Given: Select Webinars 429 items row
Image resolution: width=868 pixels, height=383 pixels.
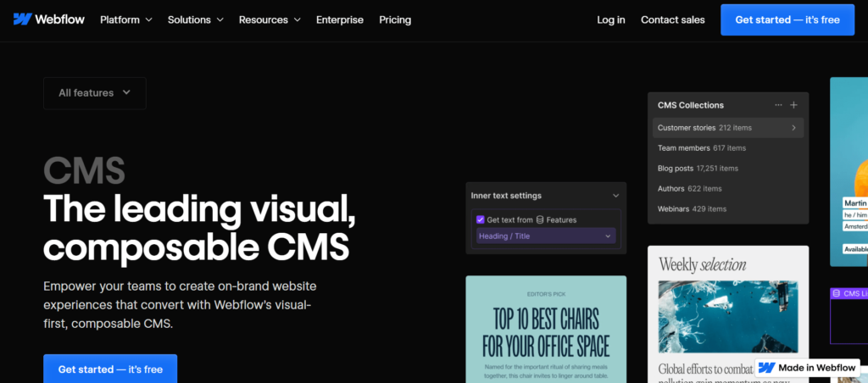Looking at the screenshot, I should [728, 209].
